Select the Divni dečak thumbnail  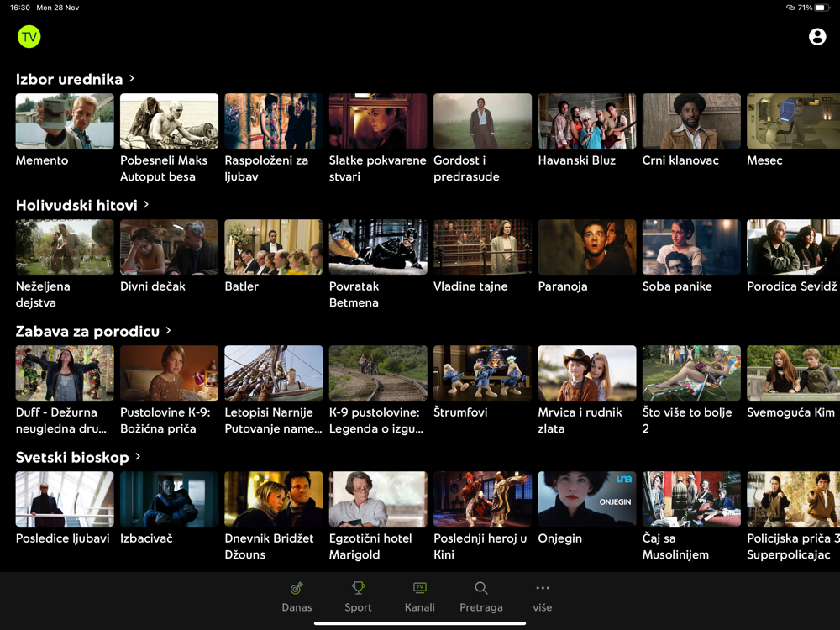pyautogui.click(x=170, y=247)
